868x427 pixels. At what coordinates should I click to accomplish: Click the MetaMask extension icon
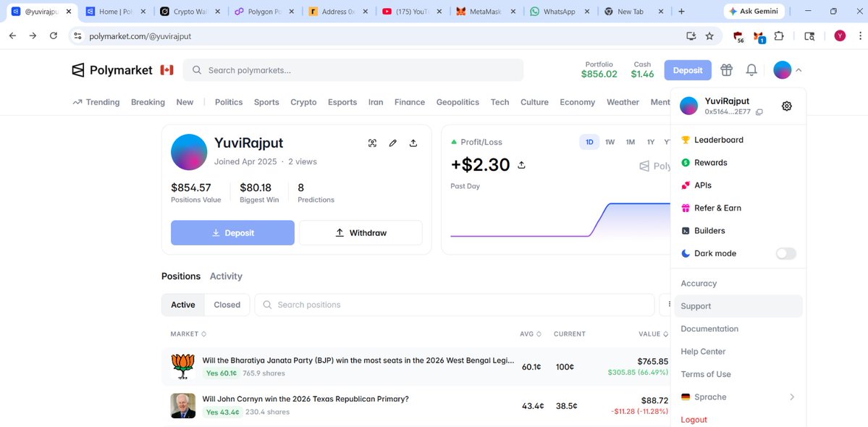tap(759, 36)
